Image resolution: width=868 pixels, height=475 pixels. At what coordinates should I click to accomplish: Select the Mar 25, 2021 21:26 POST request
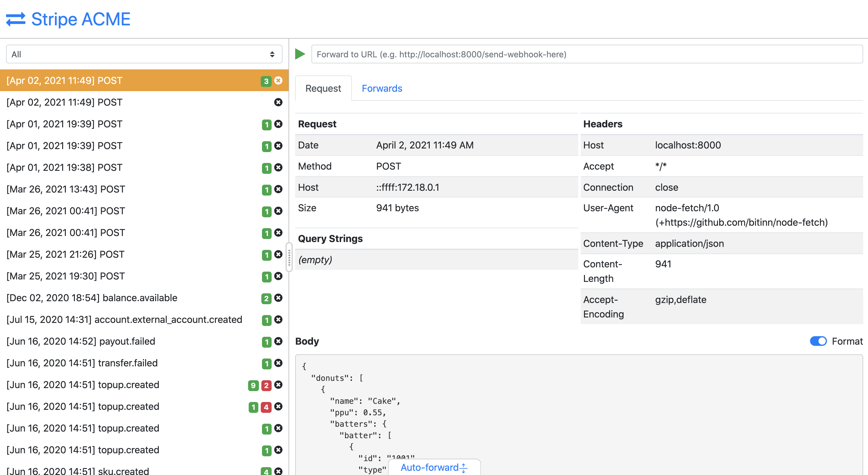click(x=144, y=254)
